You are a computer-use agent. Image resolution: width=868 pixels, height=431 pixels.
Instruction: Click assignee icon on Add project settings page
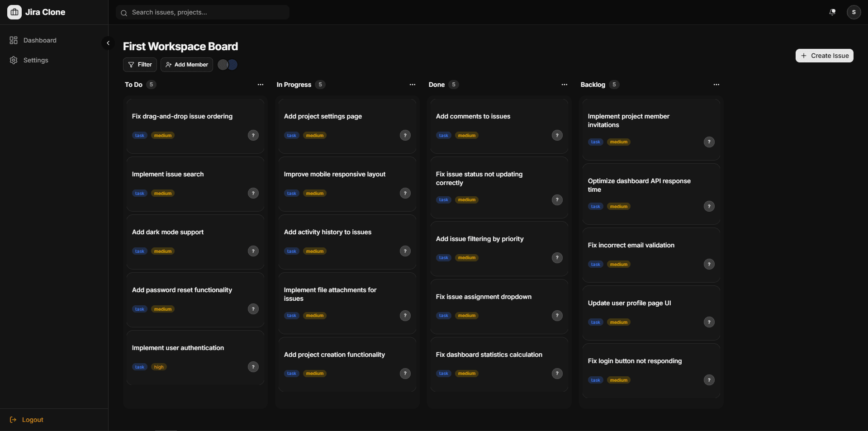pyautogui.click(x=405, y=135)
